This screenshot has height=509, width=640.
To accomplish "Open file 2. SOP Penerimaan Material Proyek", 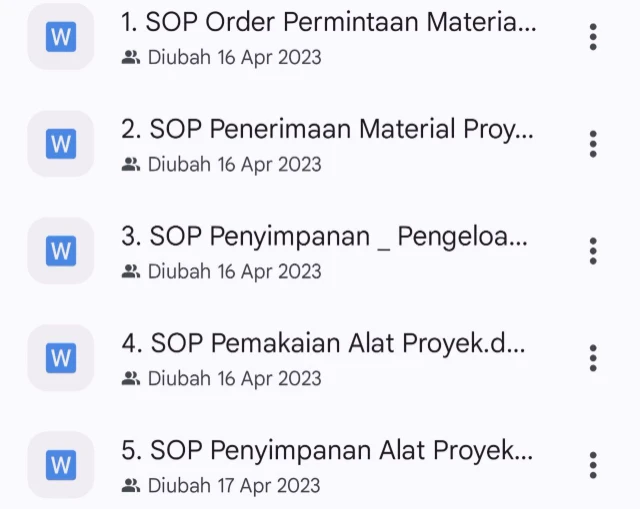I will 327,130.
